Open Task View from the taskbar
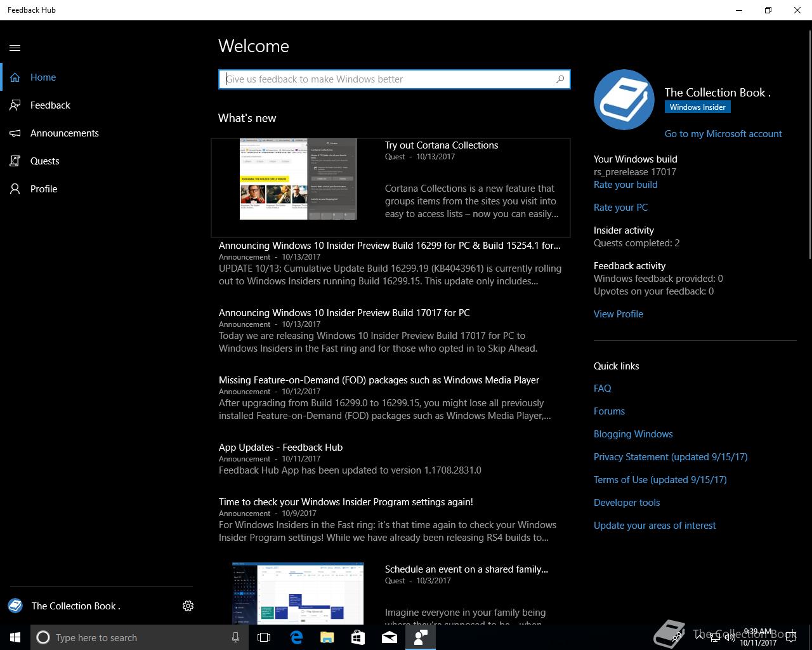 [264, 637]
